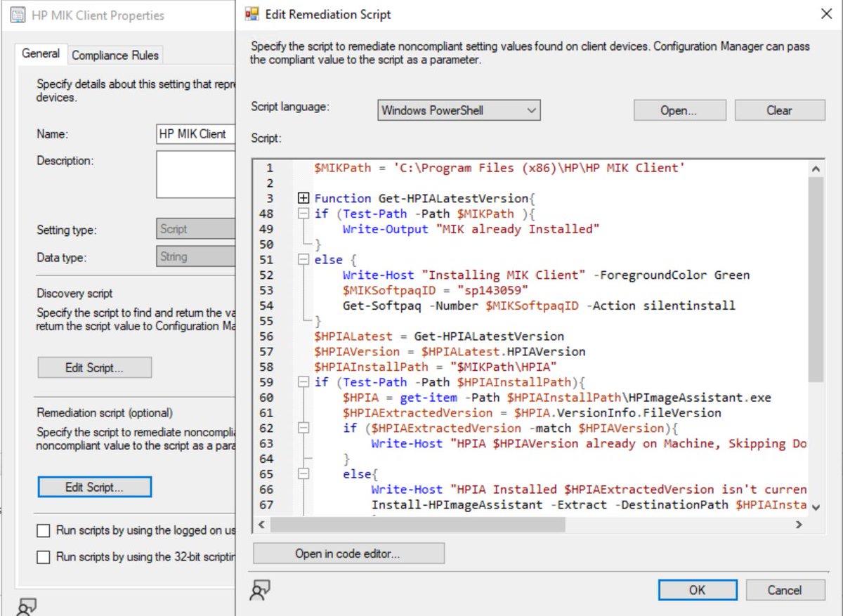Image resolution: width=843 pixels, height=616 pixels.
Task: Click the get-item HPImageAssistant.exe line
Action: 557,398
